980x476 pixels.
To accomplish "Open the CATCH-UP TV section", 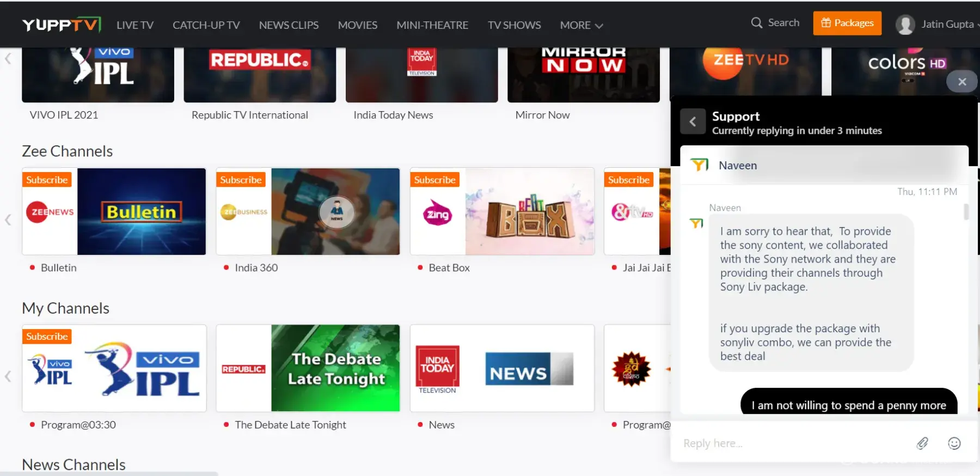I will 206,25.
